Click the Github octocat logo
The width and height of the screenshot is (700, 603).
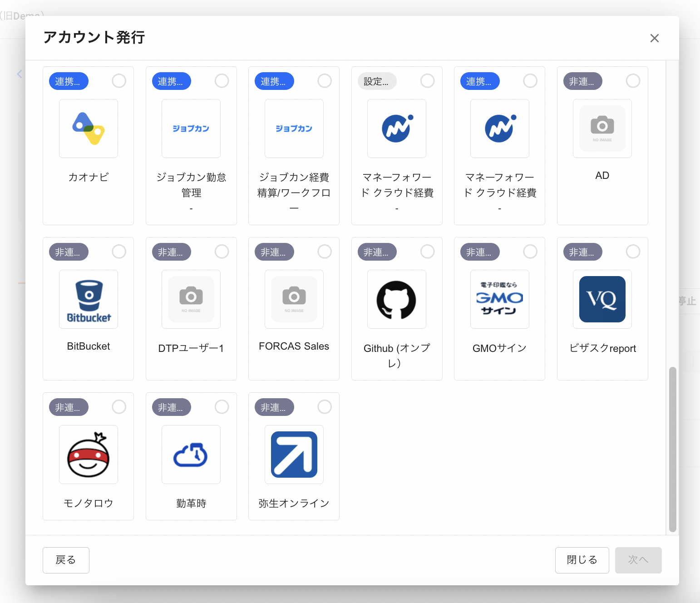(x=396, y=300)
